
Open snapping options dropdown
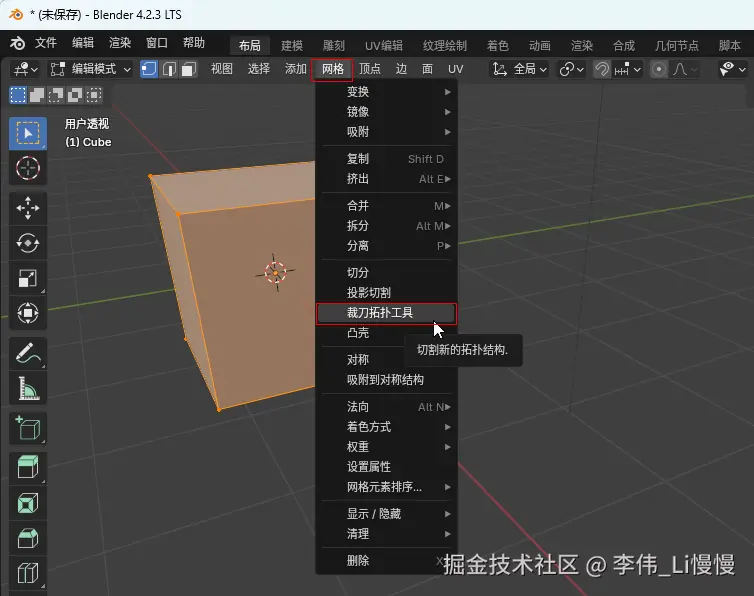tap(628, 69)
